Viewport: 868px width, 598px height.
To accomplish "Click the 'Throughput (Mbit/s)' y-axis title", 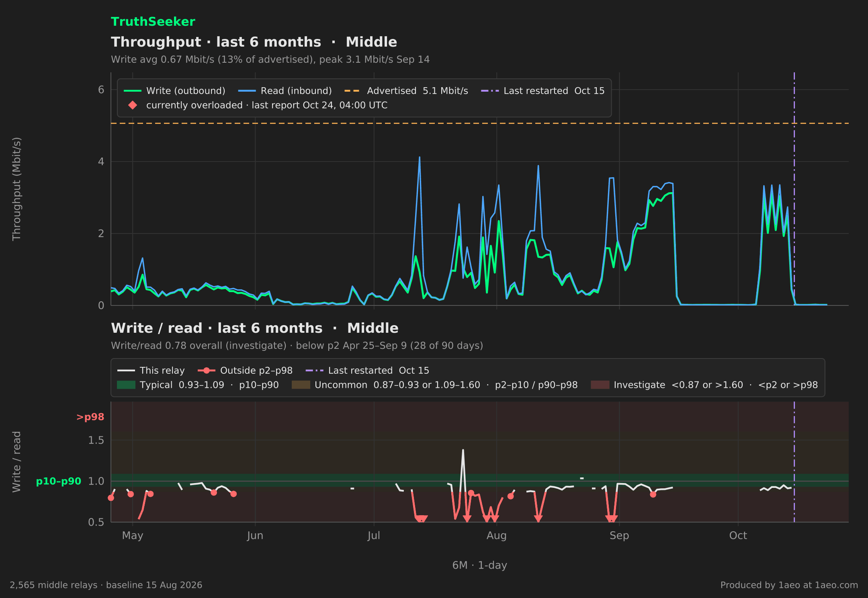I will click(x=16, y=189).
